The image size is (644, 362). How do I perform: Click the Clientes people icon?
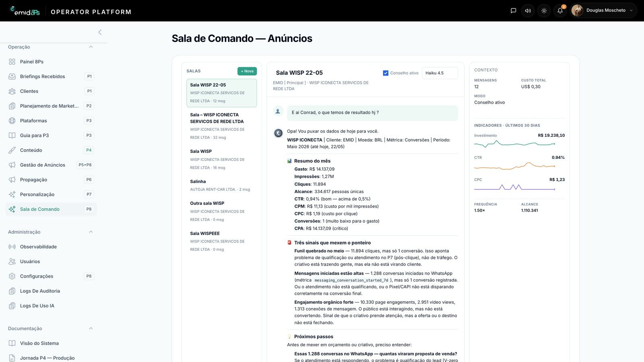pos(12,91)
